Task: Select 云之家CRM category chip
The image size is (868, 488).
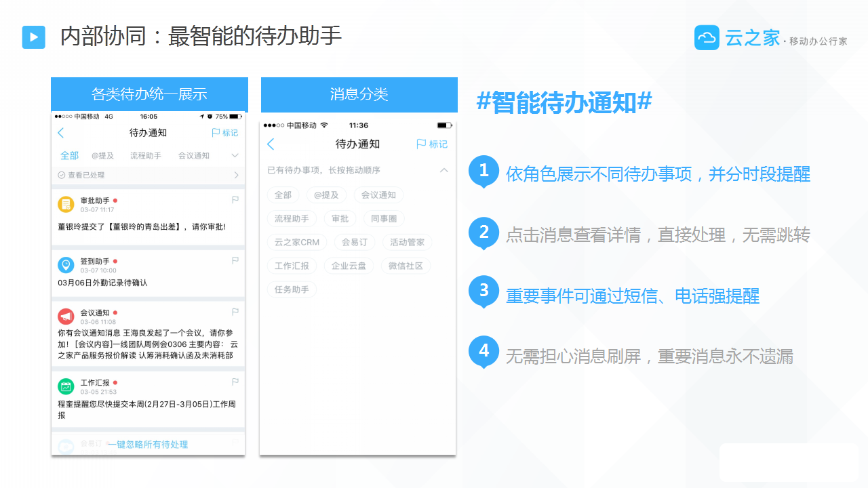Action: pyautogui.click(x=297, y=242)
